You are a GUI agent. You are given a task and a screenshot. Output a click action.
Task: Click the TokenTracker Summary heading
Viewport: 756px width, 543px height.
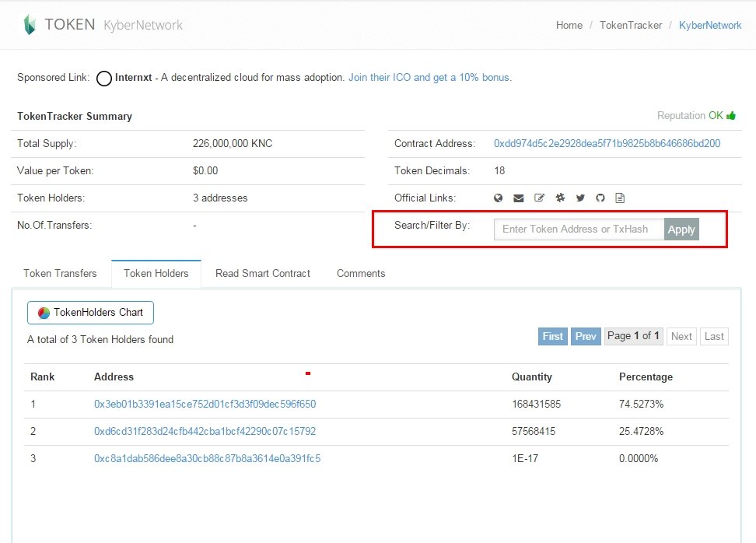click(x=75, y=116)
